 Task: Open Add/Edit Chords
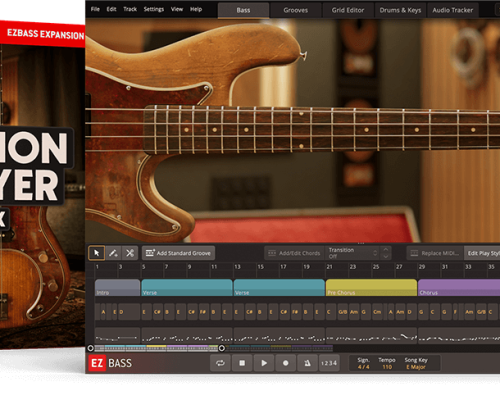(294, 253)
